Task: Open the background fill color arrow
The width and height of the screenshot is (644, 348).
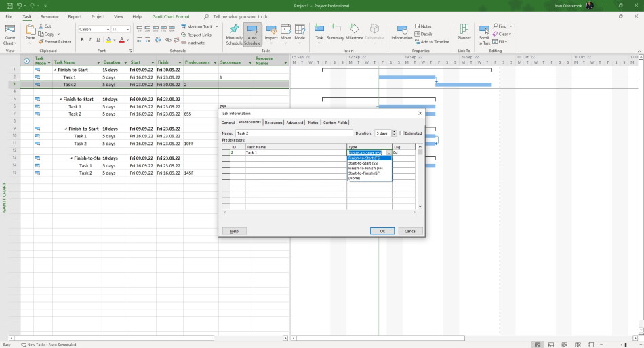Action: [x=114, y=40]
